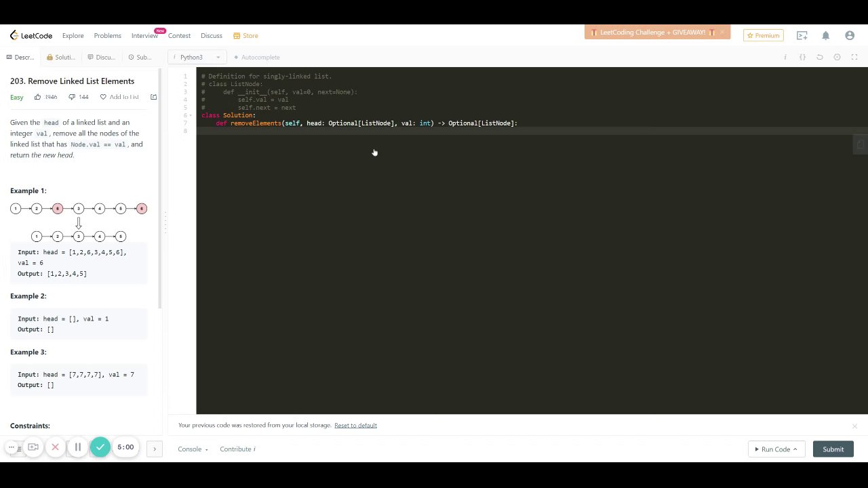868x488 pixels.
Task: Open the Python3 language dropdown
Action: [x=197, y=57]
